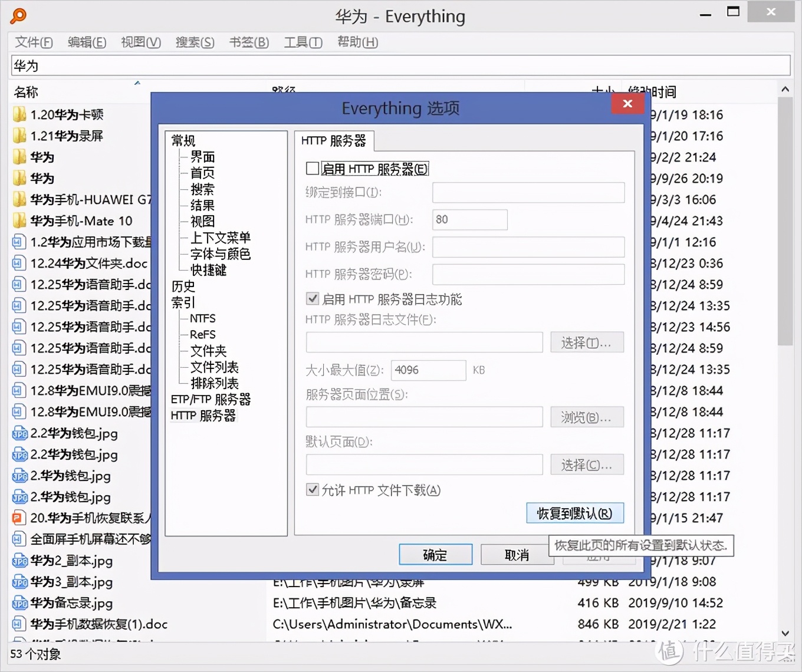The height and width of the screenshot is (672, 802).
Task: Open the 搜索(S) menu
Action: point(195,42)
